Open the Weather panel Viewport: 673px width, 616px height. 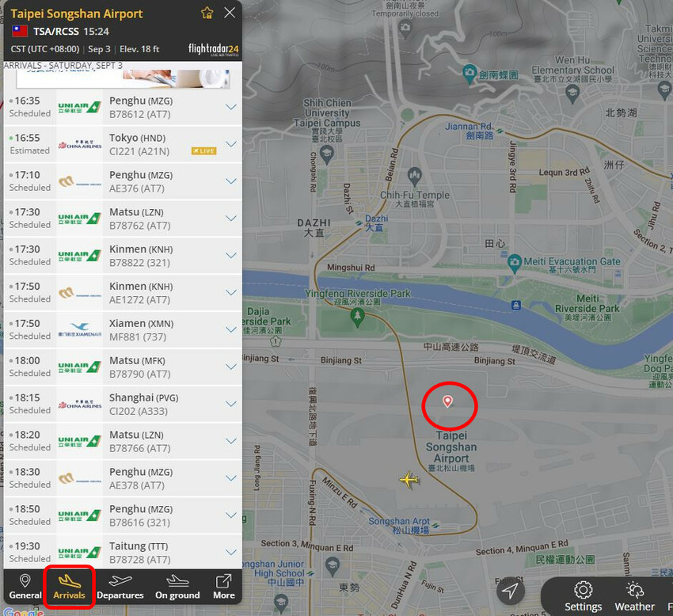click(x=634, y=591)
